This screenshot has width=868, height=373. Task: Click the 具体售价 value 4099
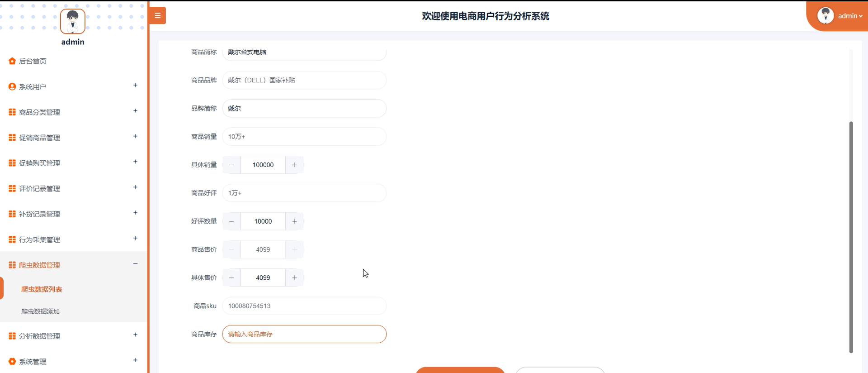(263, 277)
